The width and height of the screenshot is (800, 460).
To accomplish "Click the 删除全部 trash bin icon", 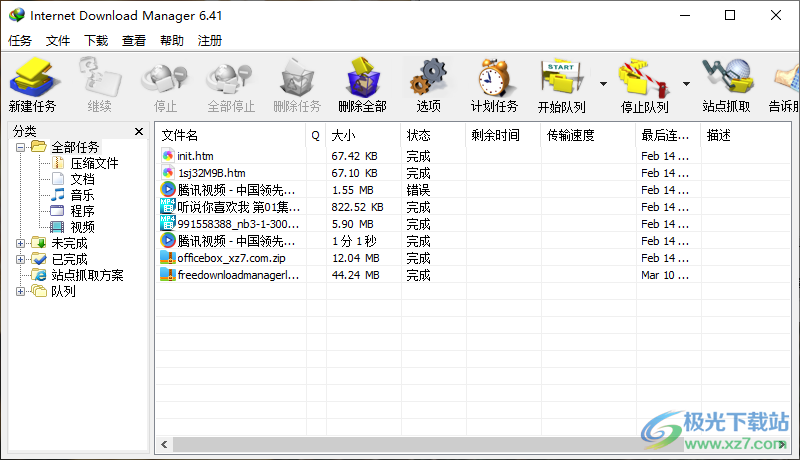I will (x=363, y=78).
